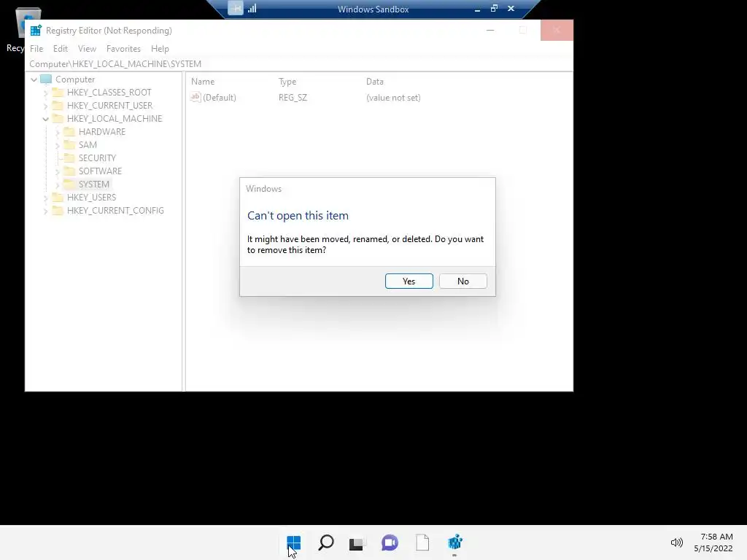Click Yes in the Can't open this item dialog
The image size is (747, 560).
pos(409,281)
